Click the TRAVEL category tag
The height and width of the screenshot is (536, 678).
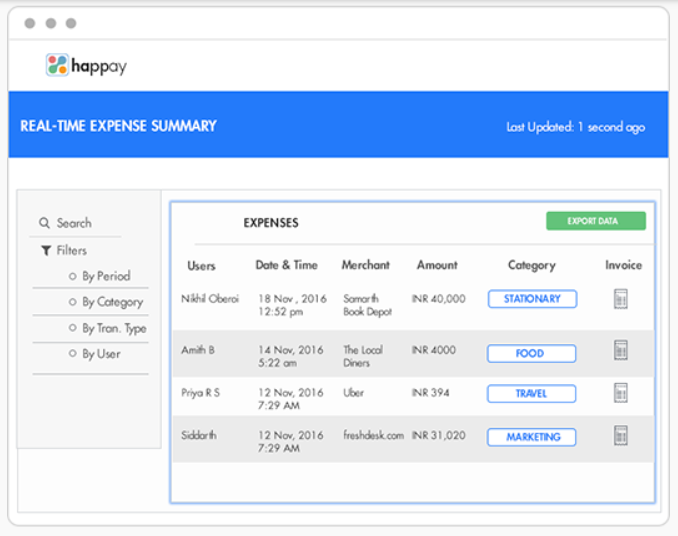click(531, 394)
